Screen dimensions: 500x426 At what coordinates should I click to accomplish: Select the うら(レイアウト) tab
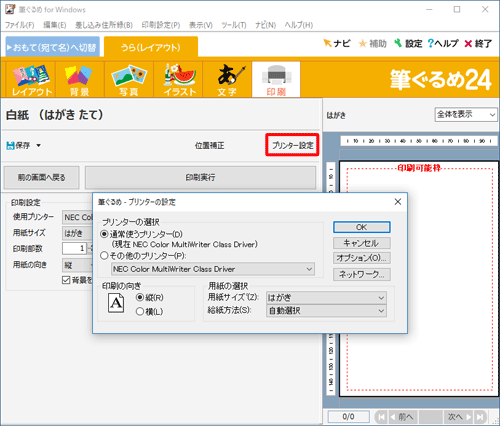click(x=151, y=47)
